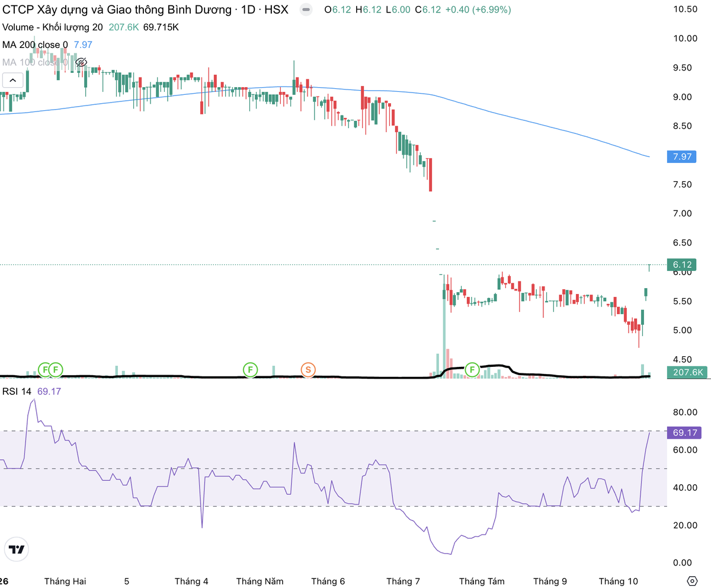Toggle the MA 100 visibility eye icon

pyautogui.click(x=81, y=62)
